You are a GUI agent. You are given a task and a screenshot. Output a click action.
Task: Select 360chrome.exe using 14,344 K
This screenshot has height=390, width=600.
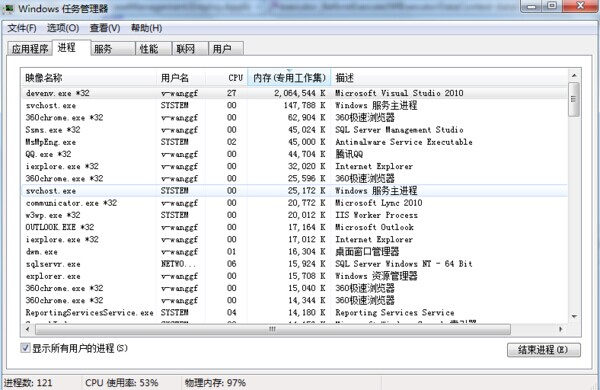tap(295, 300)
